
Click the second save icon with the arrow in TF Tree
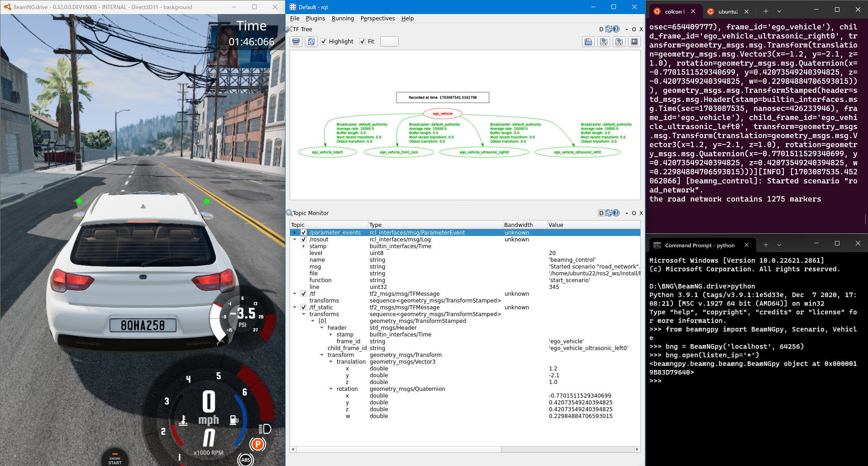tap(604, 42)
